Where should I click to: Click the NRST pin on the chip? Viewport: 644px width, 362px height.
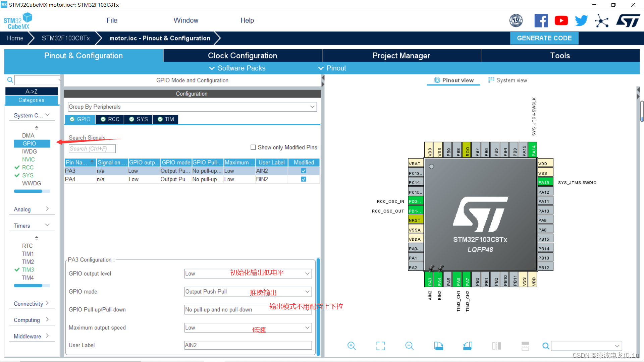pyautogui.click(x=416, y=220)
